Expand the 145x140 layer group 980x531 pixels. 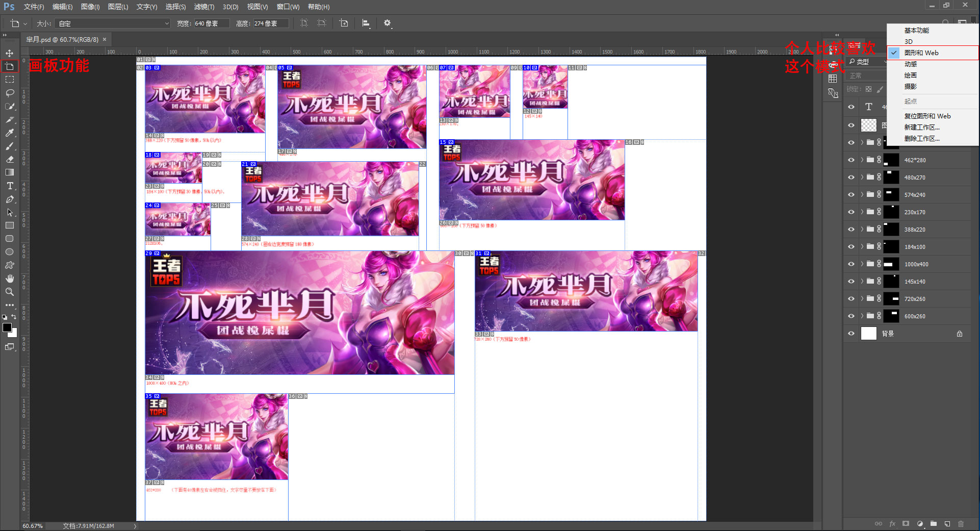tap(862, 281)
